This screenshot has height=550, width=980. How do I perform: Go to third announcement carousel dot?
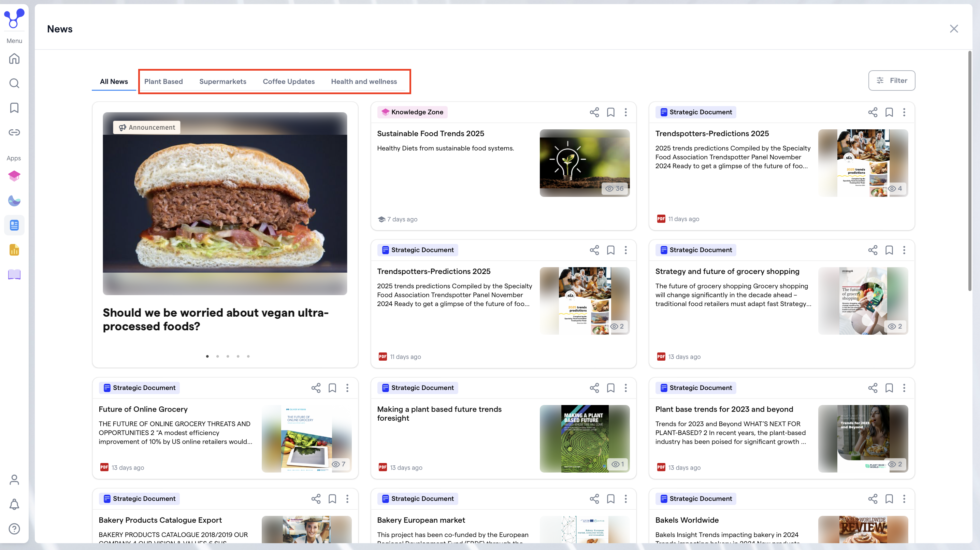pos(228,357)
